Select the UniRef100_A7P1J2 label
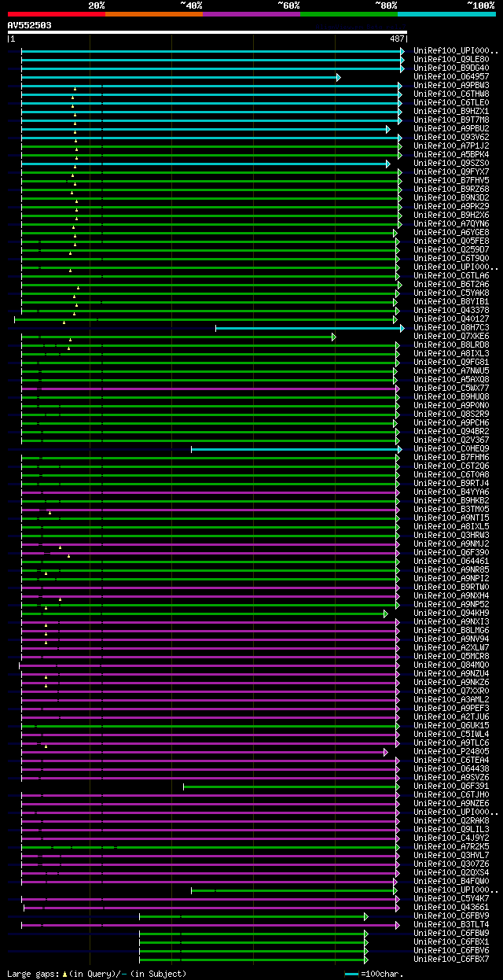Screen dimensions: 503x980 451,146
